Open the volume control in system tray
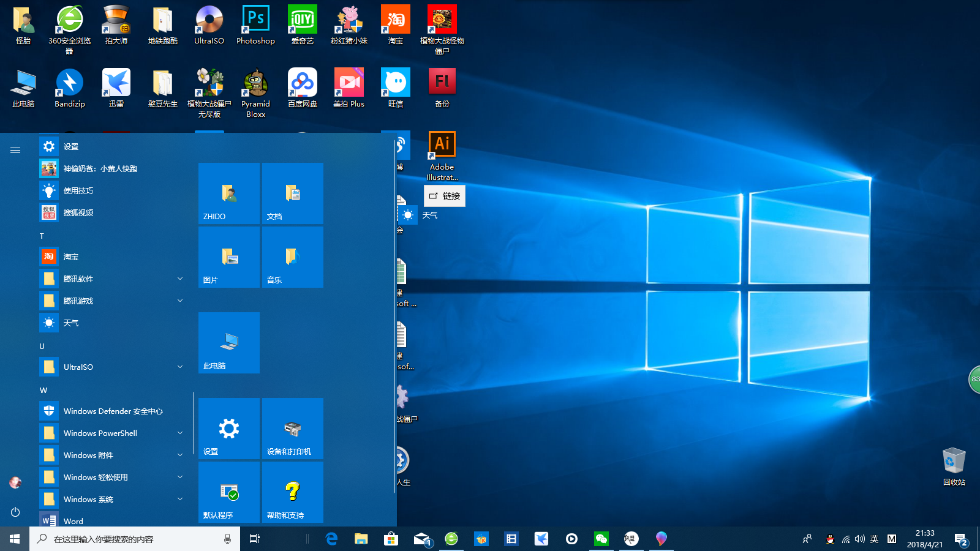This screenshot has width=980, height=551. click(x=860, y=539)
